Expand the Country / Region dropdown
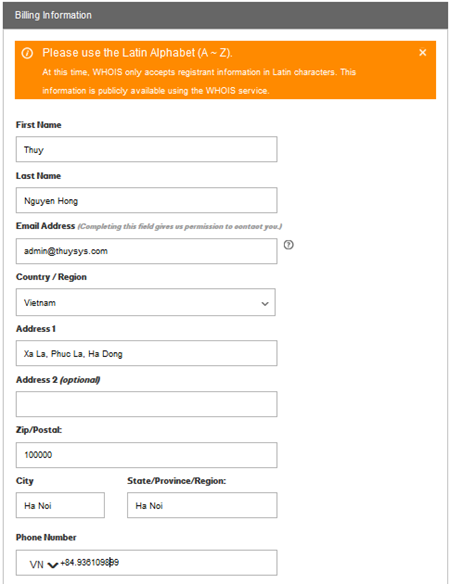The image size is (450, 584). click(146, 302)
